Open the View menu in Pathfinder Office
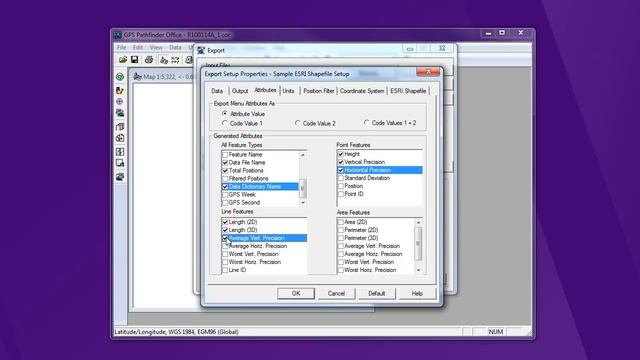The image size is (640, 360). click(x=156, y=47)
